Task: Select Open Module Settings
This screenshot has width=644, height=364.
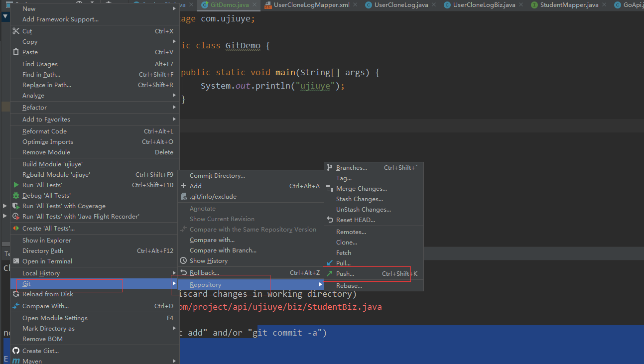Action: (x=94, y=318)
